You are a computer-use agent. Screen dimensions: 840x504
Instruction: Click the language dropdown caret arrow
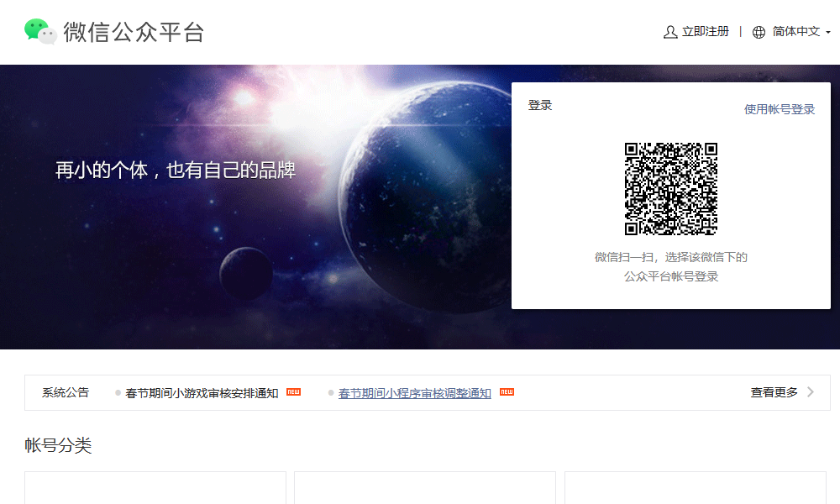point(828,33)
